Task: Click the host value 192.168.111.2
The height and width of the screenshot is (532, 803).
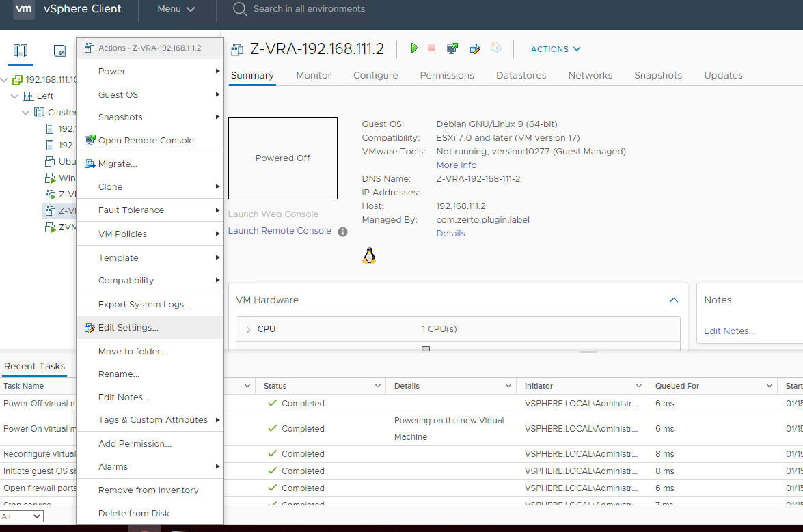Action: [461, 206]
